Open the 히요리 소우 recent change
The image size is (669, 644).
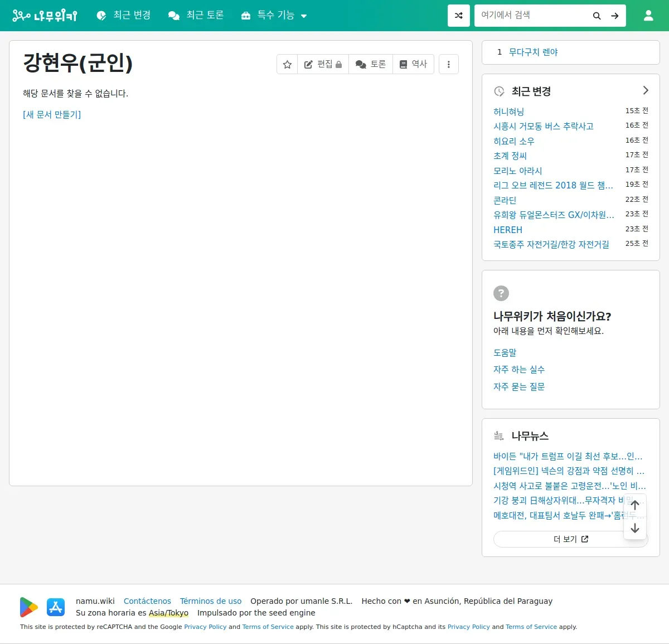514,141
